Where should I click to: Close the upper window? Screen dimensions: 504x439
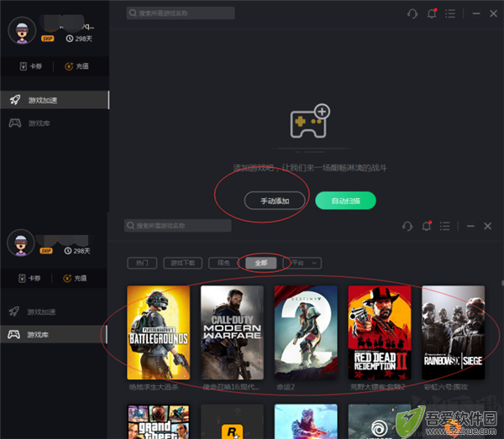(x=493, y=13)
